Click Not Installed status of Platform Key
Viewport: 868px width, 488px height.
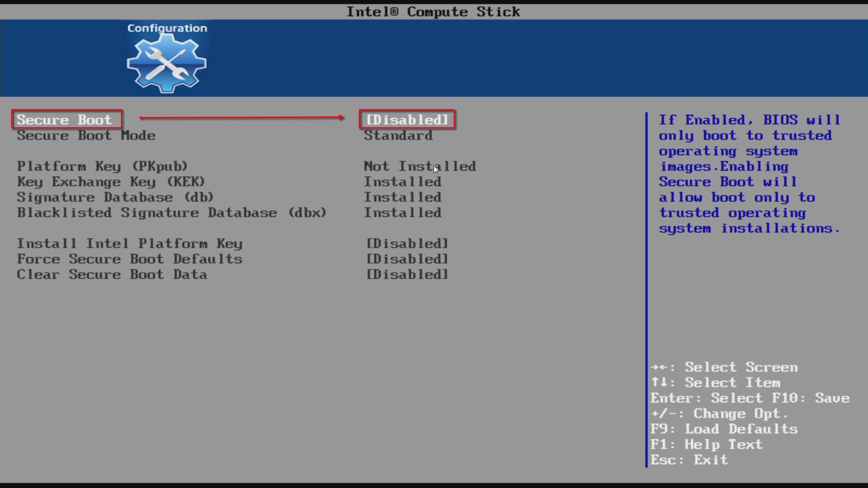pyautogui.click(x=420, y=166)
